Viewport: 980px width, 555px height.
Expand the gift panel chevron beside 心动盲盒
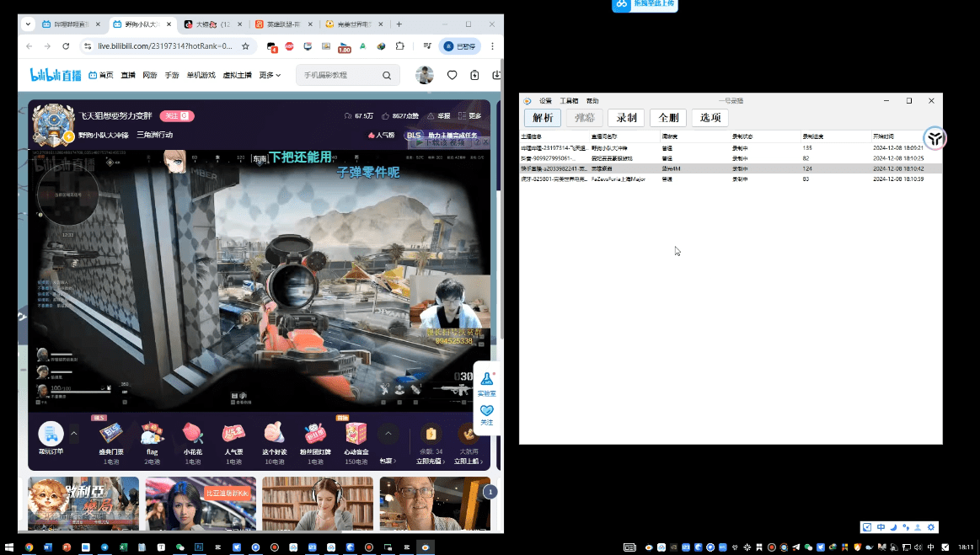tap(388, 434)
